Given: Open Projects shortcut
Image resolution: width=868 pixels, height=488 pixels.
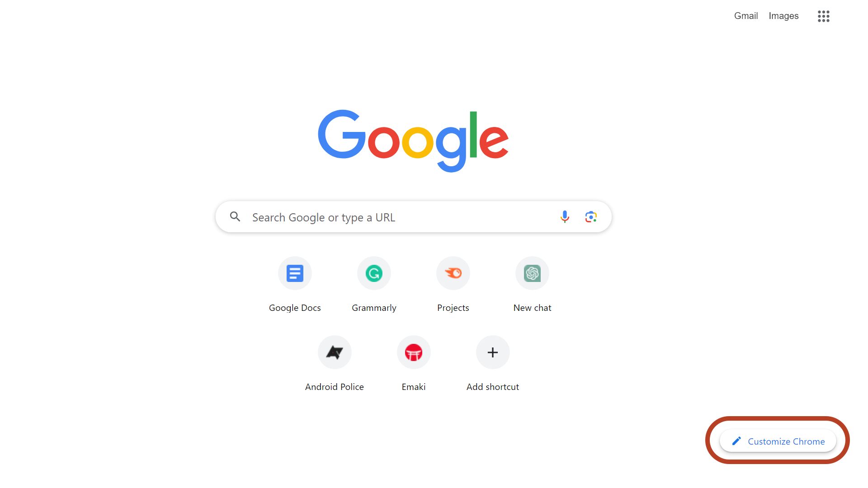Looking at the screenshot, I should [x=453, y=273].
